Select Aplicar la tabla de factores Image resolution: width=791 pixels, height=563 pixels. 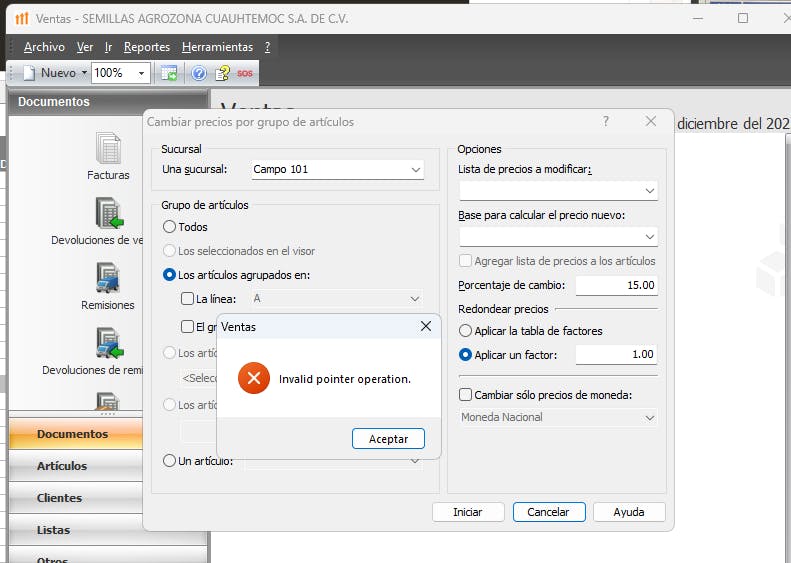click(x=465, y=331)
